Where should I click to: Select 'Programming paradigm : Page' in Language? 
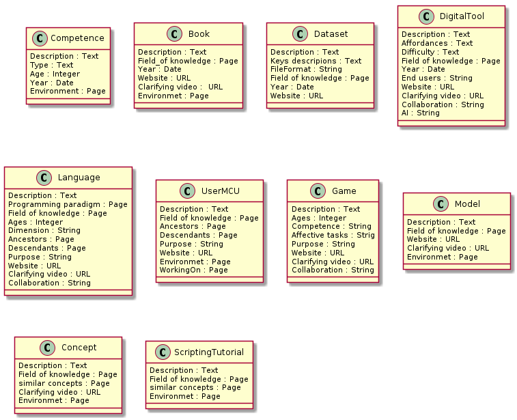68,204
